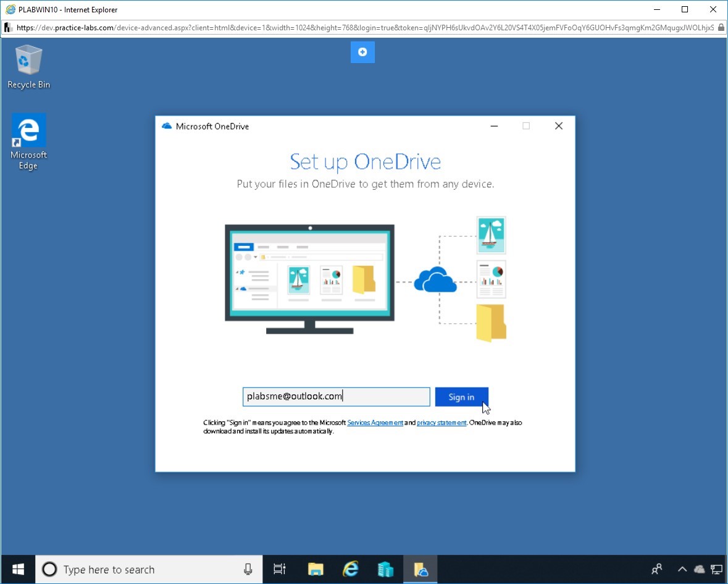Click the Internet Explorer icon in title bar

pos(10,9)
